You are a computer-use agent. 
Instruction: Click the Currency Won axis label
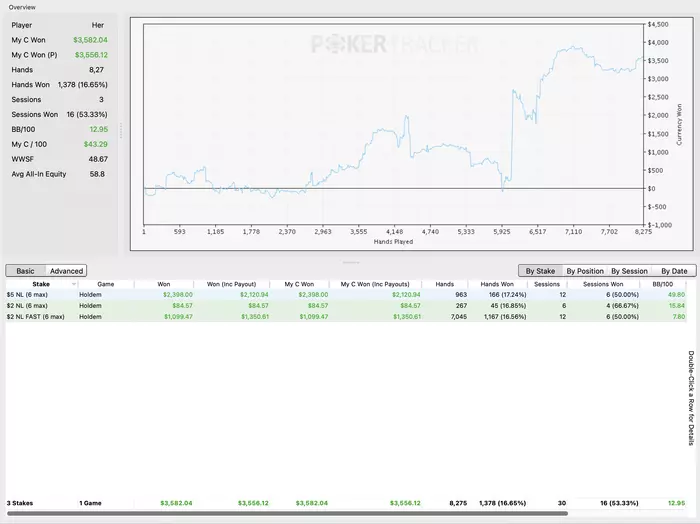point(679,125)
